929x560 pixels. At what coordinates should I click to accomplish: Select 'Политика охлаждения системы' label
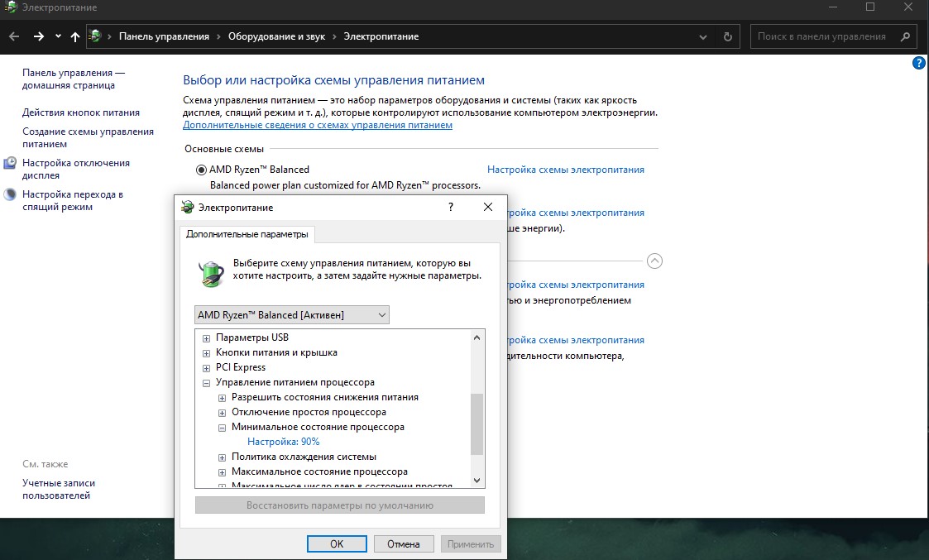(304, 457)
